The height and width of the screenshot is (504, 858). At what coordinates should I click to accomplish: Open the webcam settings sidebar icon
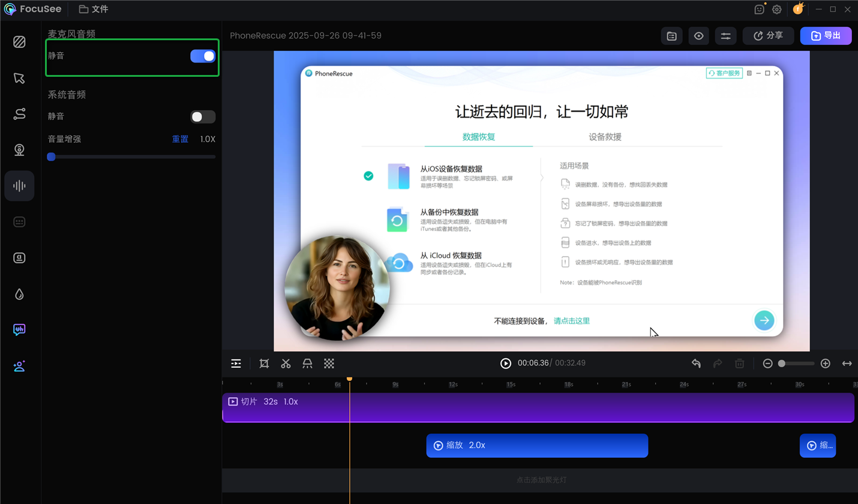pyautogui.click(x=19, y=150)
